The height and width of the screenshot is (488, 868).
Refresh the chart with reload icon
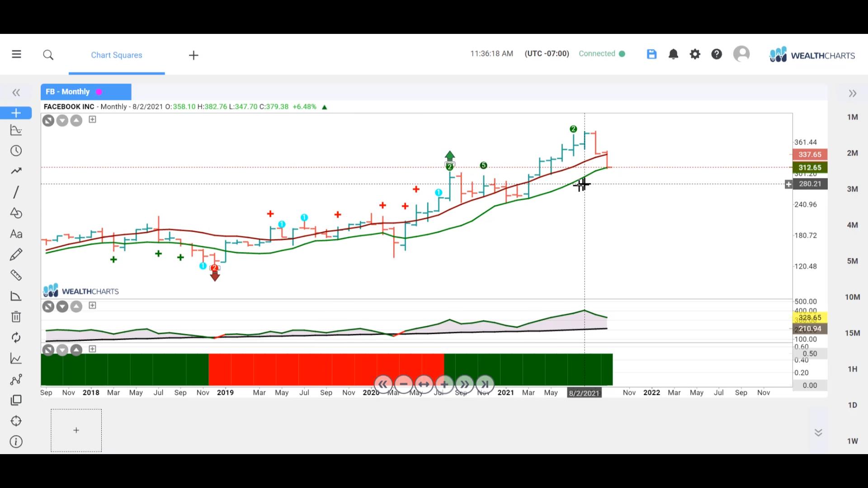(16, 338)
